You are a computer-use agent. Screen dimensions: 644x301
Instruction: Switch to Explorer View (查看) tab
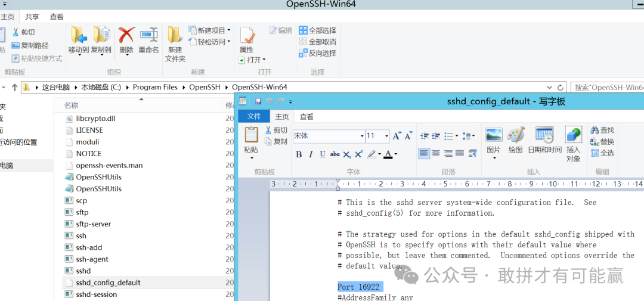pos(57,17)
